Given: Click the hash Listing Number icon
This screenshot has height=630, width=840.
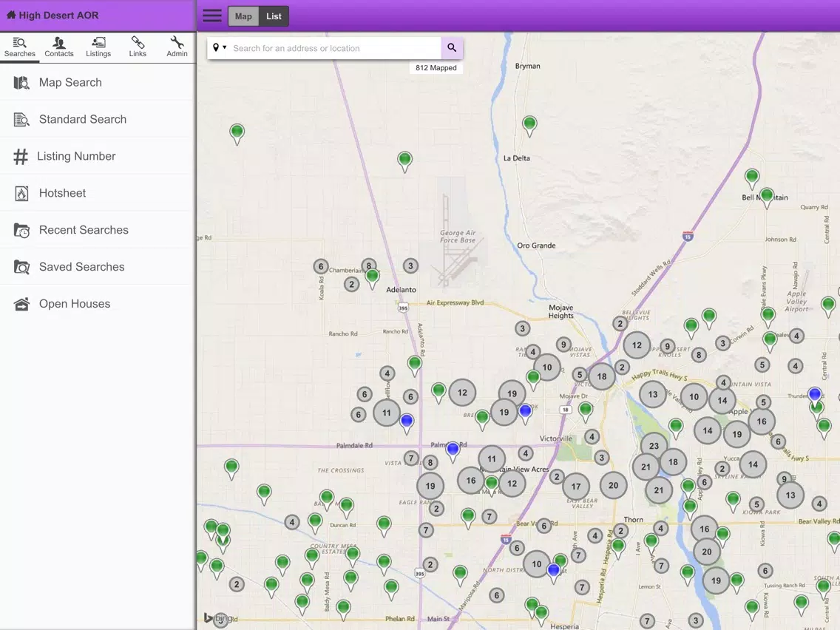Looking at the screenshot, I should click(x=21, y=157).
